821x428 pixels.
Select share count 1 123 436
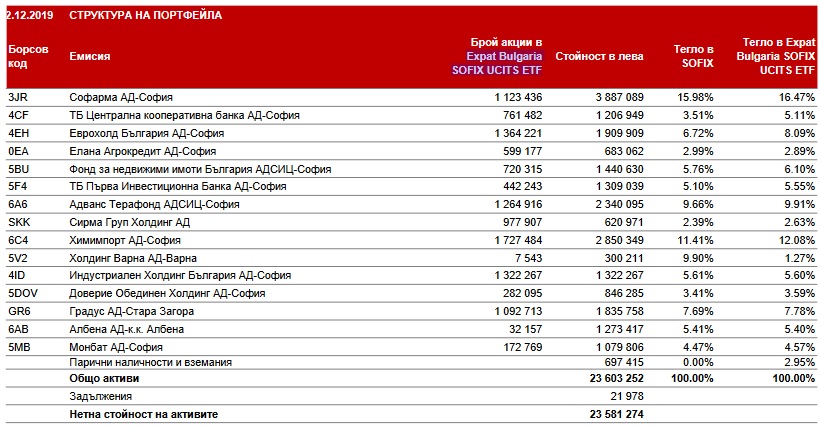click(x=518, y=97)
